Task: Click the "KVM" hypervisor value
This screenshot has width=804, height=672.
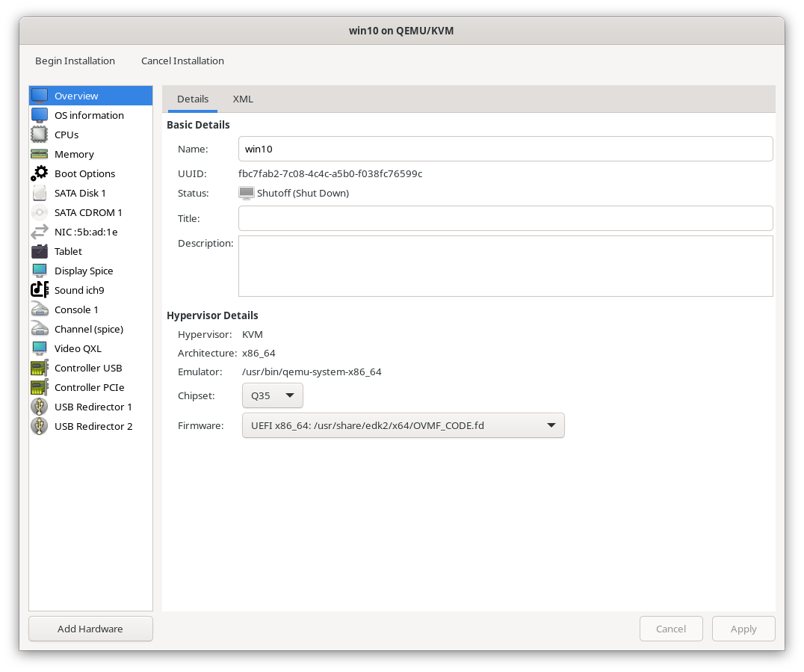Action: click(x=253, y=334)
